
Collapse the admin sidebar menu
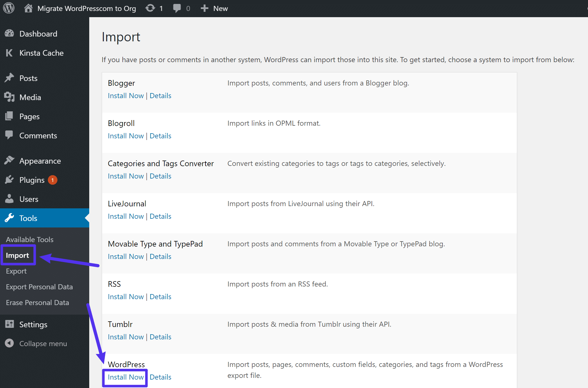pyautogui.click(x=43, y=343)
